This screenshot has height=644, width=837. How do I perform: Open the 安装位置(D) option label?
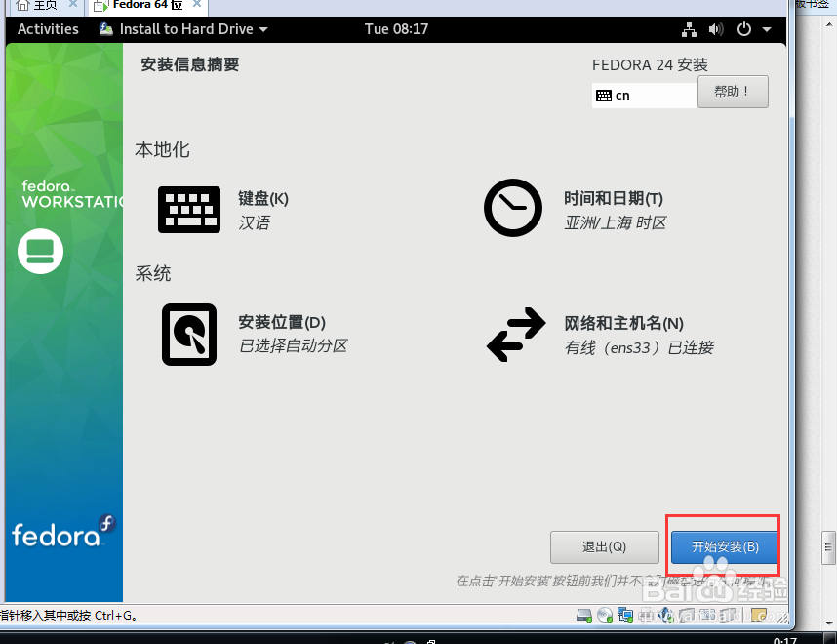281,322
